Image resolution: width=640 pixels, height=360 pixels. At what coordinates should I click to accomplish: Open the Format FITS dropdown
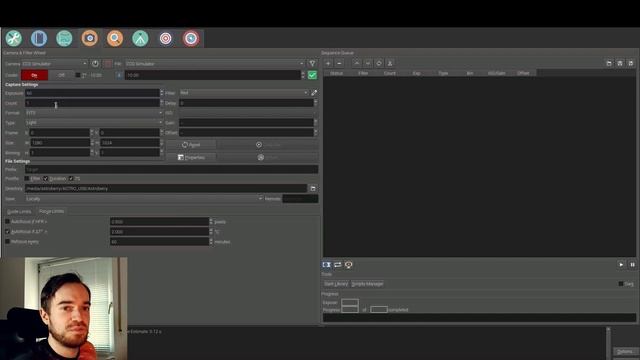pos(94,113)
